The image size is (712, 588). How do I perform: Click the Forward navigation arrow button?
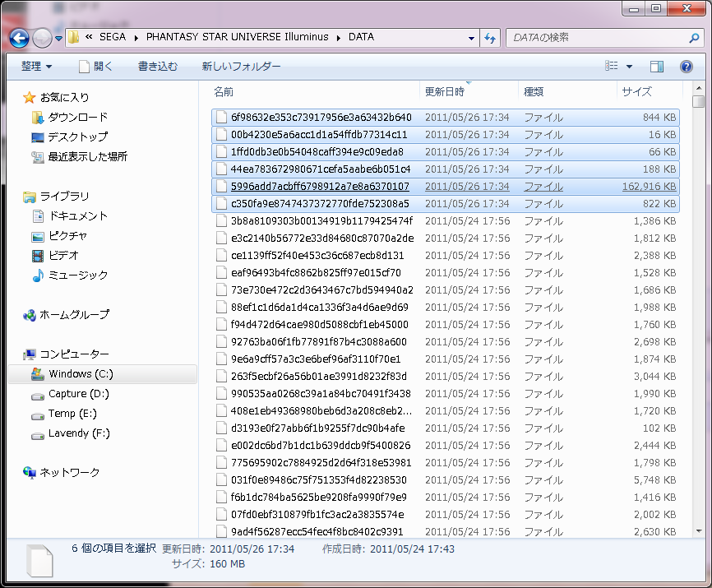click(42, 38)
